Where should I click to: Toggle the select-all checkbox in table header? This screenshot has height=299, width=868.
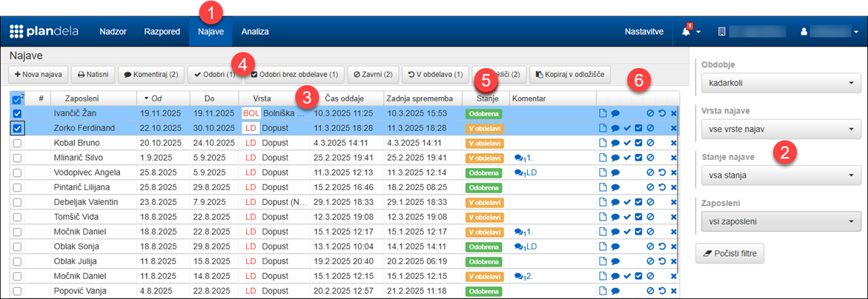(18, 99)
